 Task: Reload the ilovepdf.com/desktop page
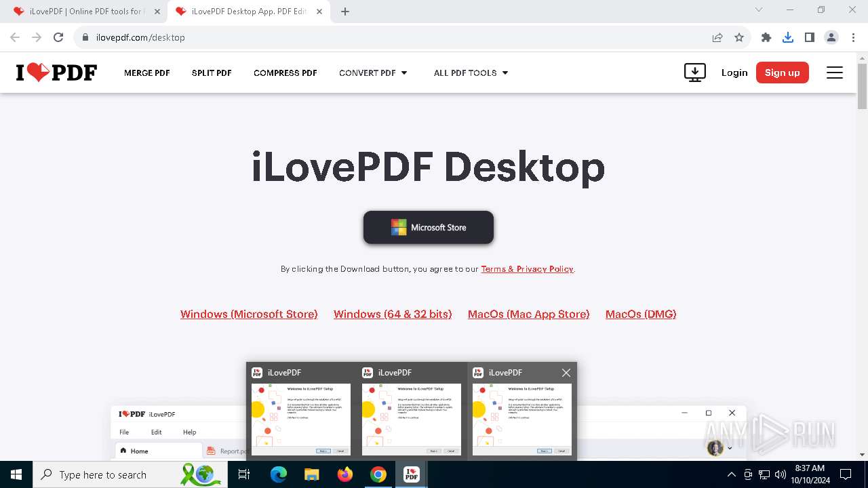point(58,37)
